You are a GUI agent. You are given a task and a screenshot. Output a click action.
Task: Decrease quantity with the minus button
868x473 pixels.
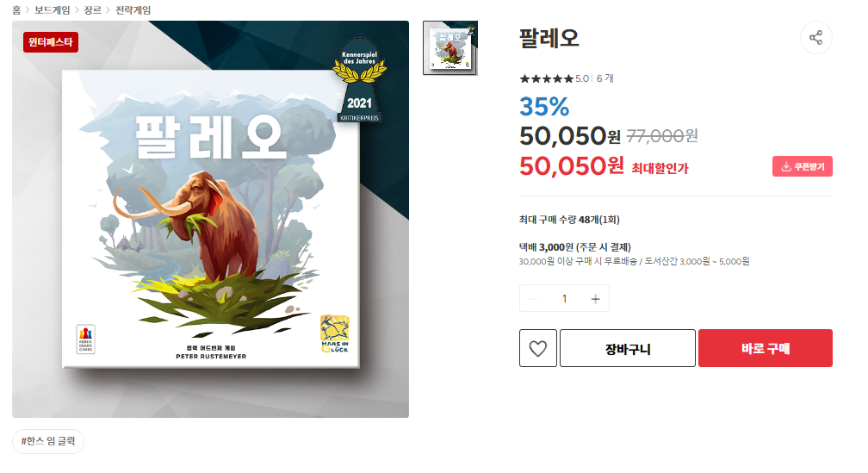pyautogui.click(x=533, y=299)
